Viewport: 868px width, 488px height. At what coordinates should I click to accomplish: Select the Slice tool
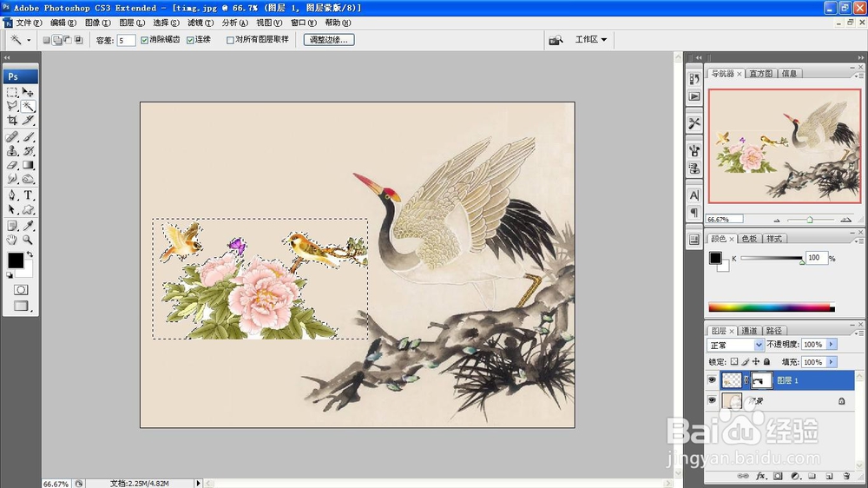29,120
